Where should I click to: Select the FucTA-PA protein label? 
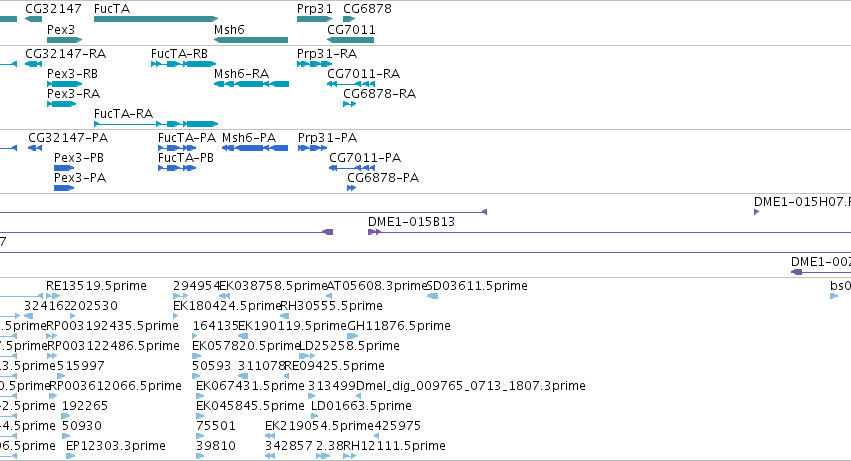187,137
